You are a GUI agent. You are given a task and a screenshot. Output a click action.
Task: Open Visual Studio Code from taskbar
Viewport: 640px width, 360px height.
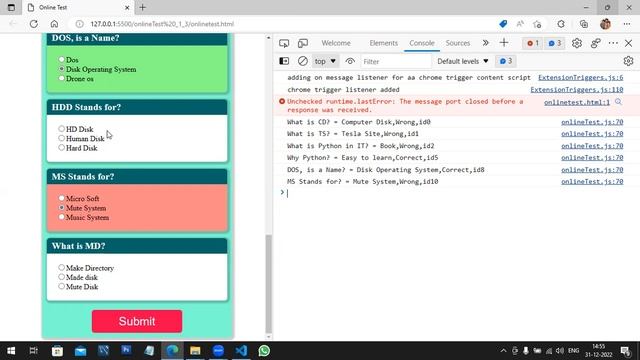pyautogui.click(x=241, y=351)
